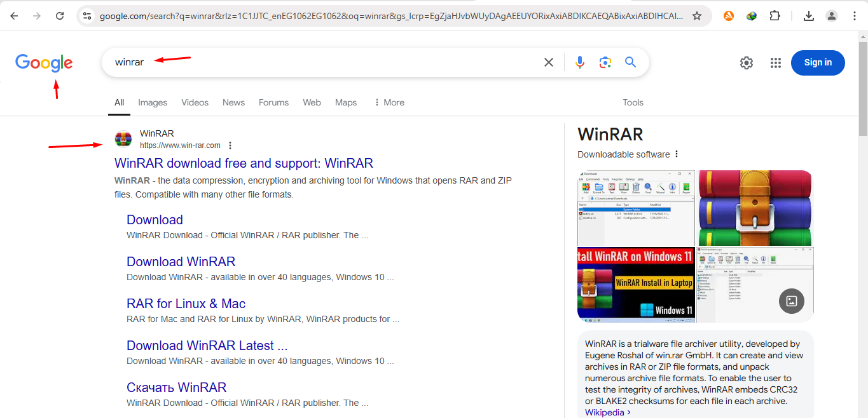
Task: Open the Скачать WinRAR sitelink
Action: tap(176, 388)
